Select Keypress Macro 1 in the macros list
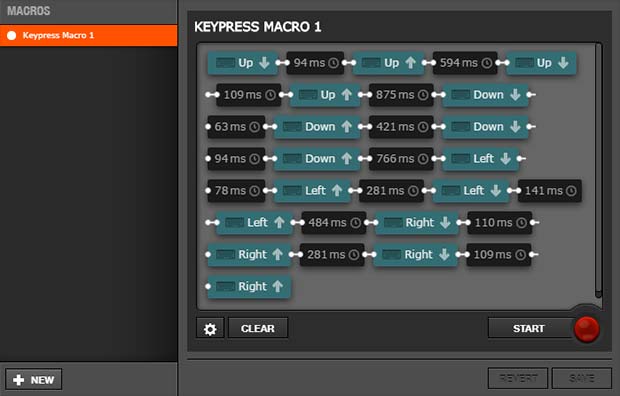 [89, 36]
